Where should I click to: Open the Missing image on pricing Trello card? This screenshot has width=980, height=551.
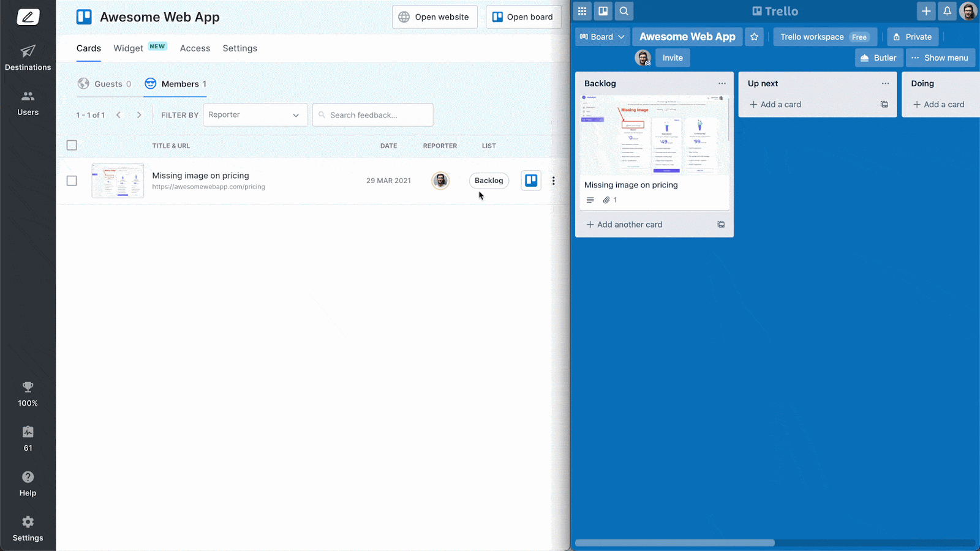[655, 152]
